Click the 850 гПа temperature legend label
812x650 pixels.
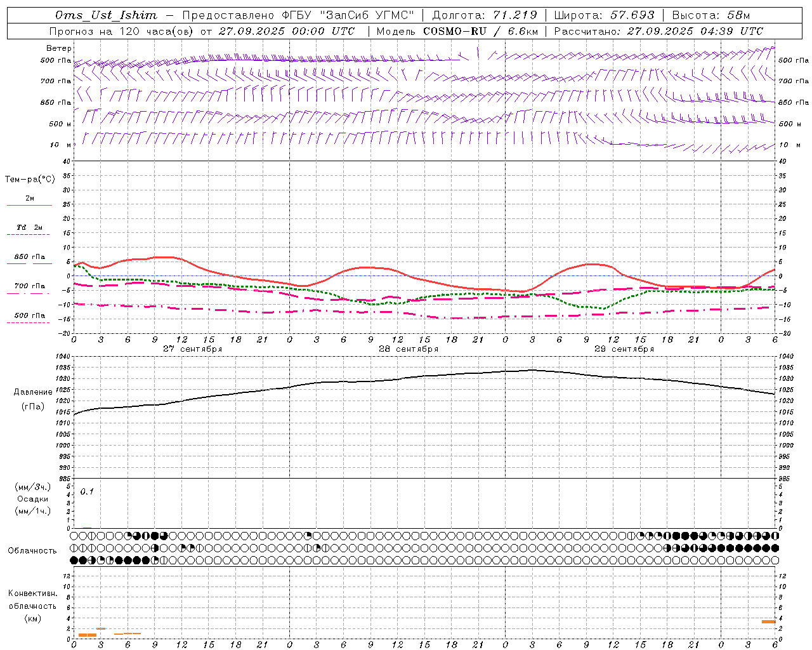[30, 257]
